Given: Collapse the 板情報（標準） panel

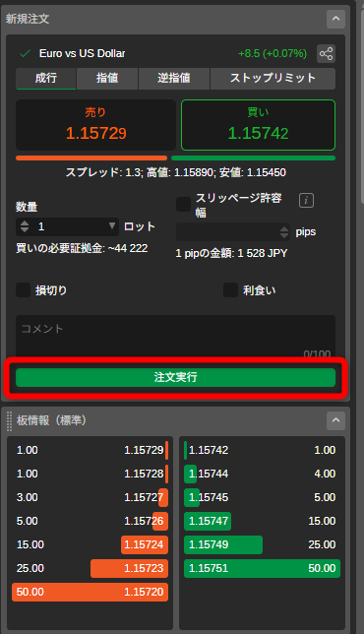Looking at the screenshot, I should tap(335, 420).
